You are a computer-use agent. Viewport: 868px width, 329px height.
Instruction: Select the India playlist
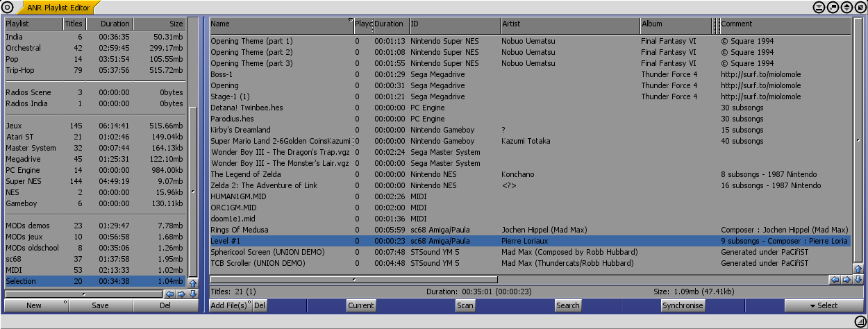pos(95,37)
